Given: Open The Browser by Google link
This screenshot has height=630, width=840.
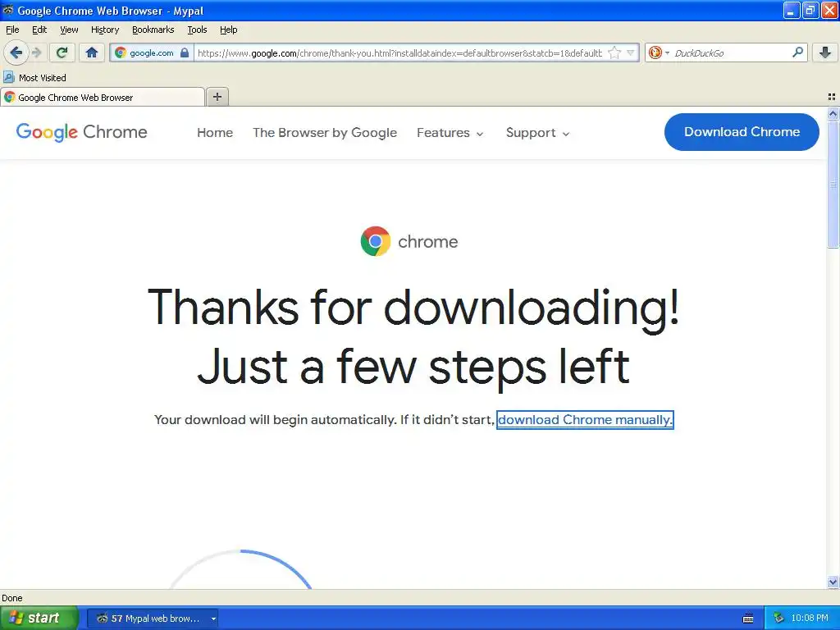Looking at the screenshot, I should tap(325, 132).
